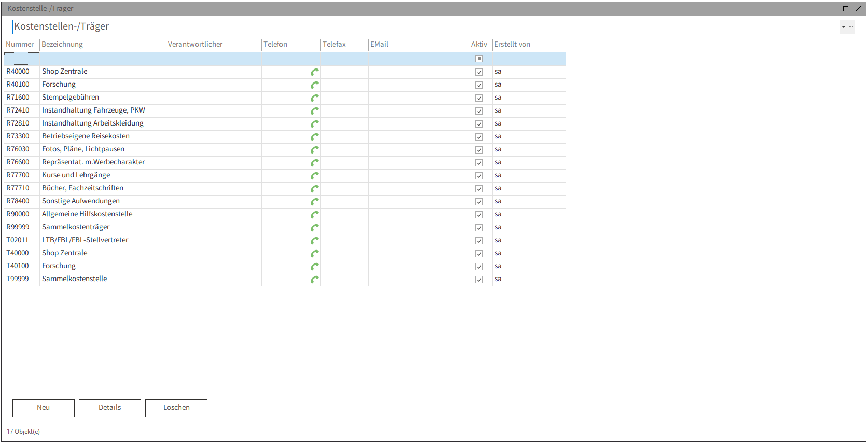868x444 pixels.
Task: Sort by Telefax column header
Action: coord(344,45)
